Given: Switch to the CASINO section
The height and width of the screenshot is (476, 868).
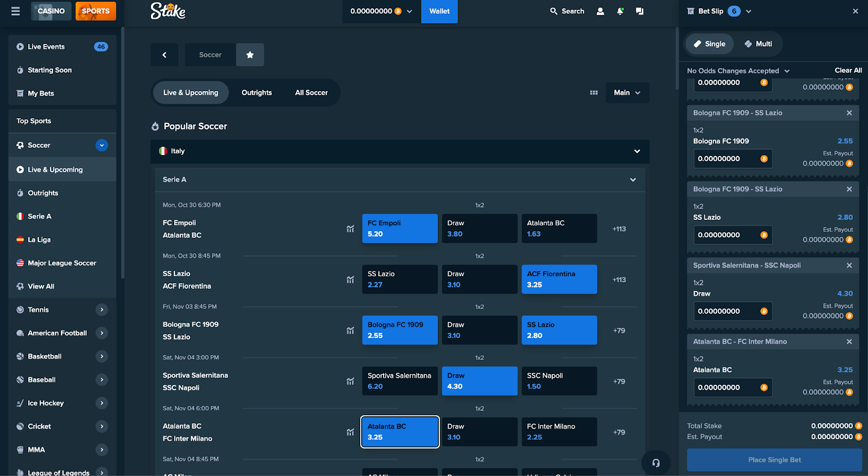Looking at the screenshot, I should tap(51, 11).
